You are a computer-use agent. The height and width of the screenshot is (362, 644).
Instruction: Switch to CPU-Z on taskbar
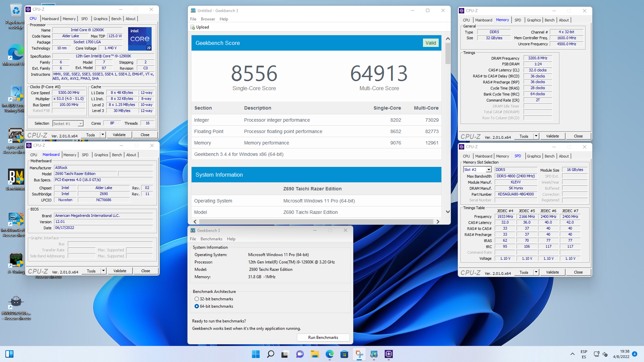[x=388, y=354]
